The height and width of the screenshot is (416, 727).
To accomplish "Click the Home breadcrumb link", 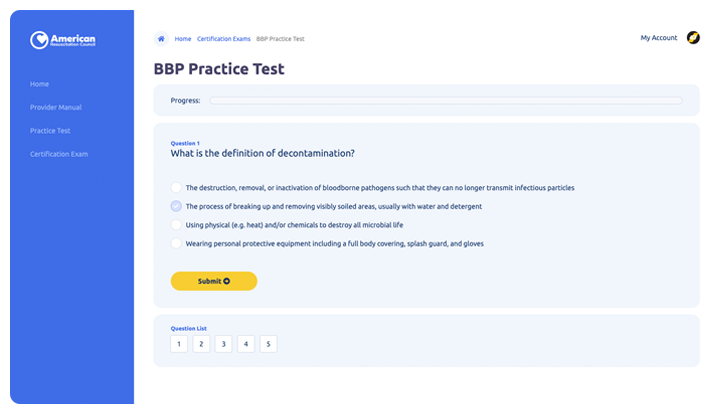I will point(183,39).
